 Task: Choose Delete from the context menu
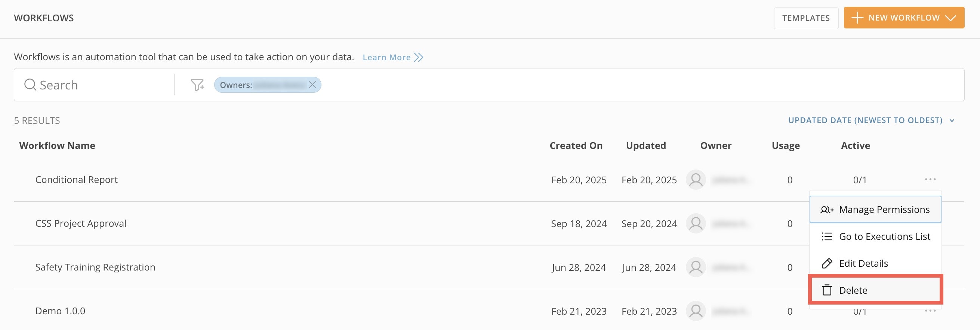(x=853, y=290)
